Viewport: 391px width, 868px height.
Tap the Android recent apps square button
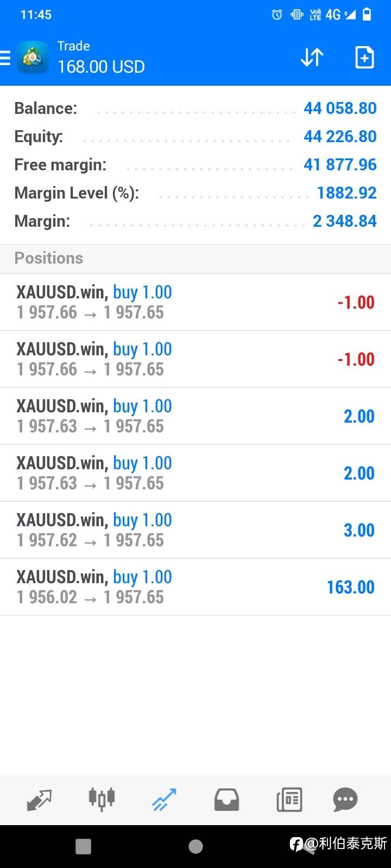click(83, 846)
